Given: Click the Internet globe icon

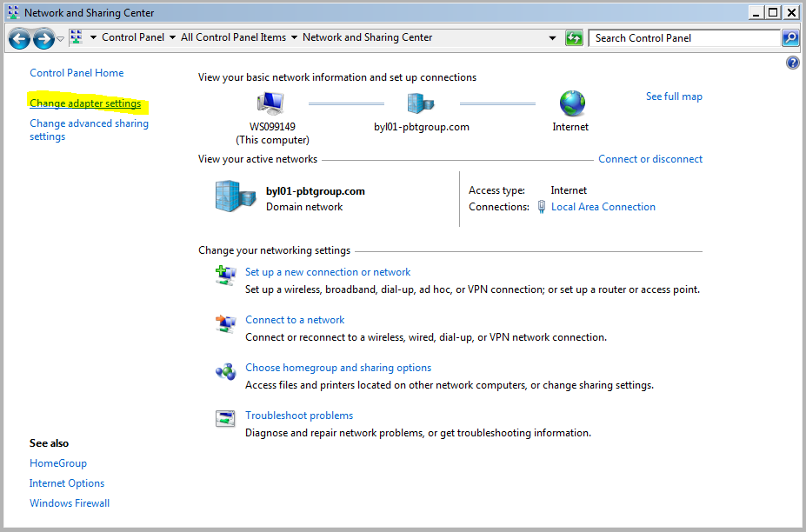Looking at the screenshot, I should pos(571,102).
